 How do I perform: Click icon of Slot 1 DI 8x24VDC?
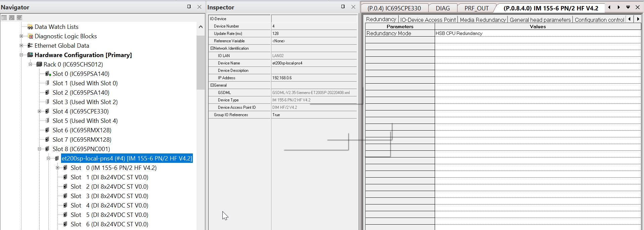click(x=65, y=177)
